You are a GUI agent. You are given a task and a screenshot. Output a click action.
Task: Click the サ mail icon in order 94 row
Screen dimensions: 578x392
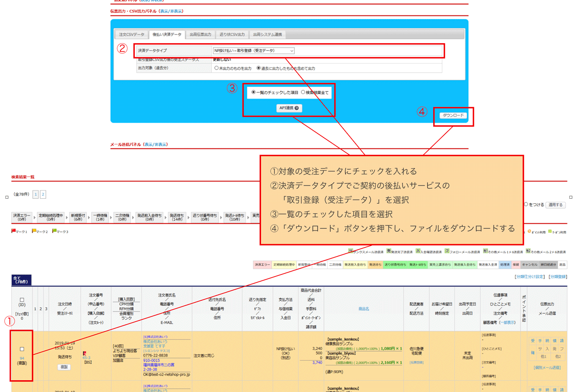(540, 348)
